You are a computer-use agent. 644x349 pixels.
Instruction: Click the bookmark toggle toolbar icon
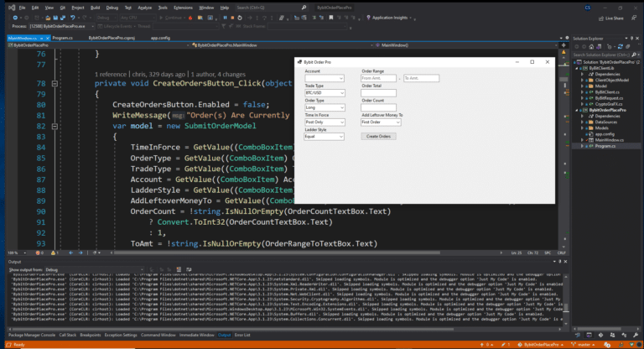point(331,18)
